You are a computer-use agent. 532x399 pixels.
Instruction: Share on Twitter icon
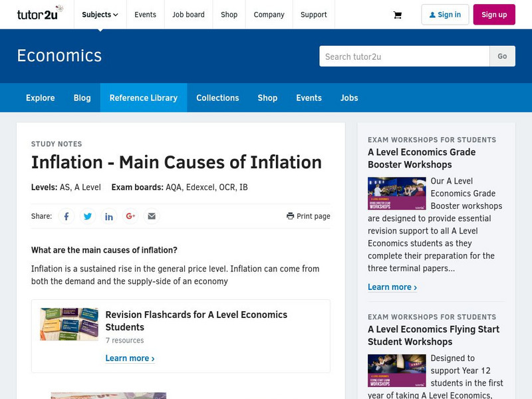pos(88,216)
